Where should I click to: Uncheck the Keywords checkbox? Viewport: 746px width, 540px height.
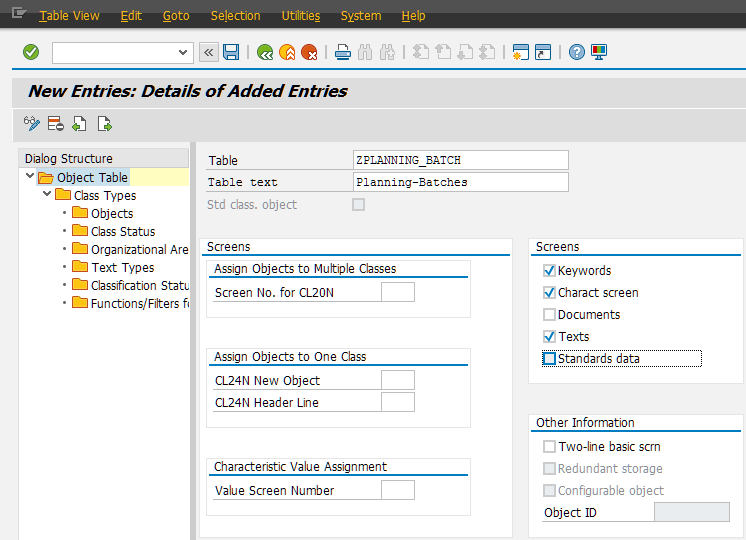(x=549, y=271)
